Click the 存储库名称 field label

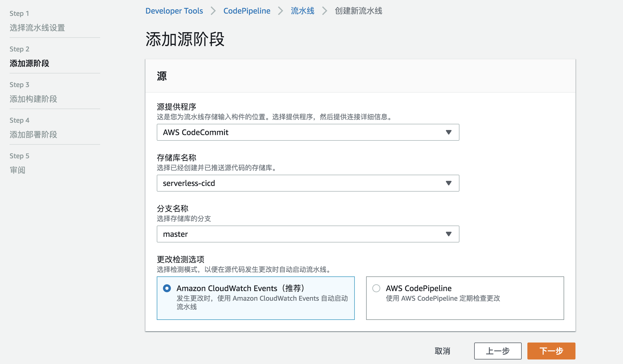click(x=177, y=158)
